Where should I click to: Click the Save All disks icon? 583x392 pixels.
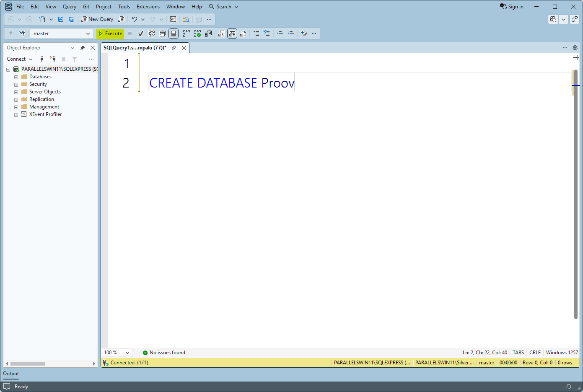point(72,19)
